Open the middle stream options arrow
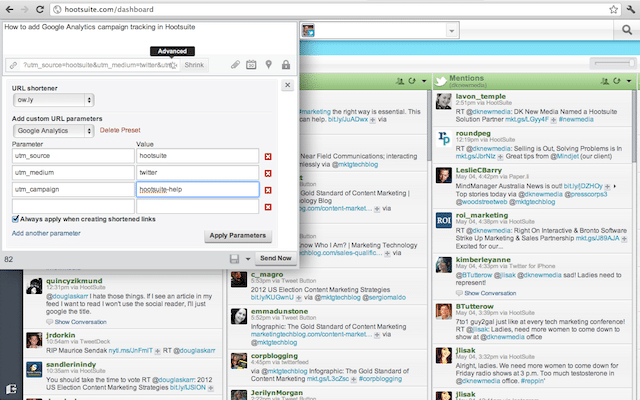 (424, 81)
